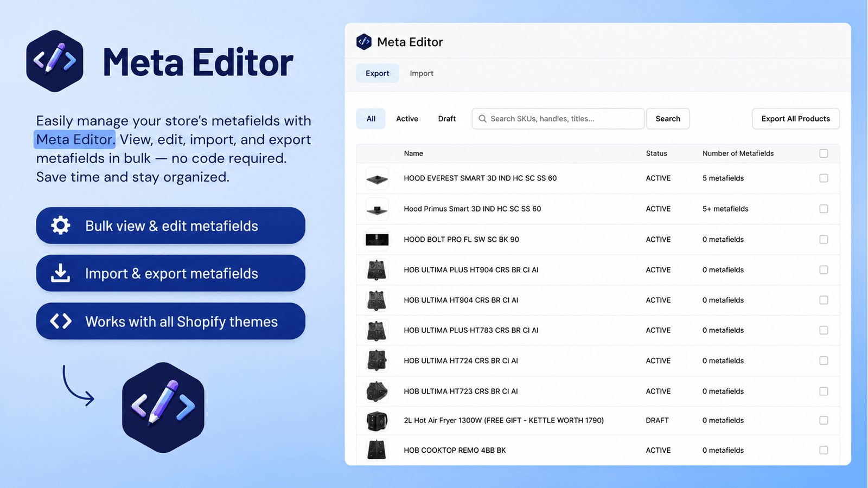Click the '5 metafields' count
This screenshot has width=868, height=488.
723,178
